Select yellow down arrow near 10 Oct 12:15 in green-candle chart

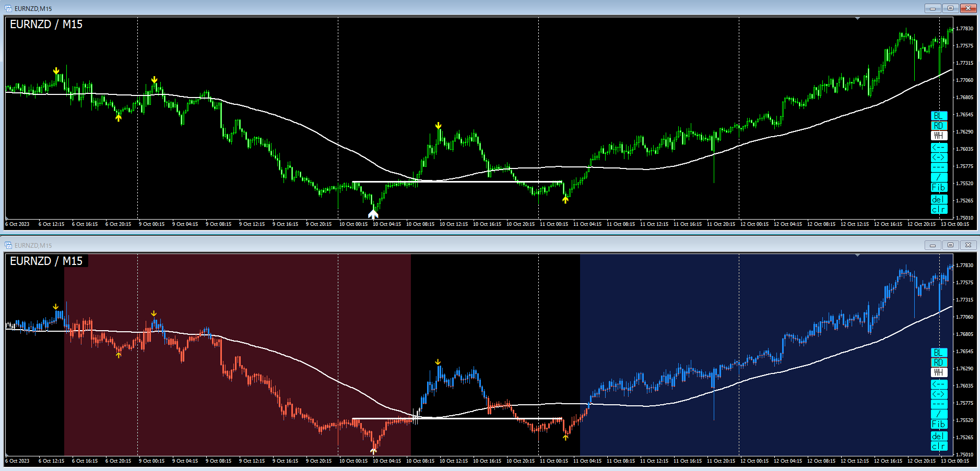(x=438, y=126)
